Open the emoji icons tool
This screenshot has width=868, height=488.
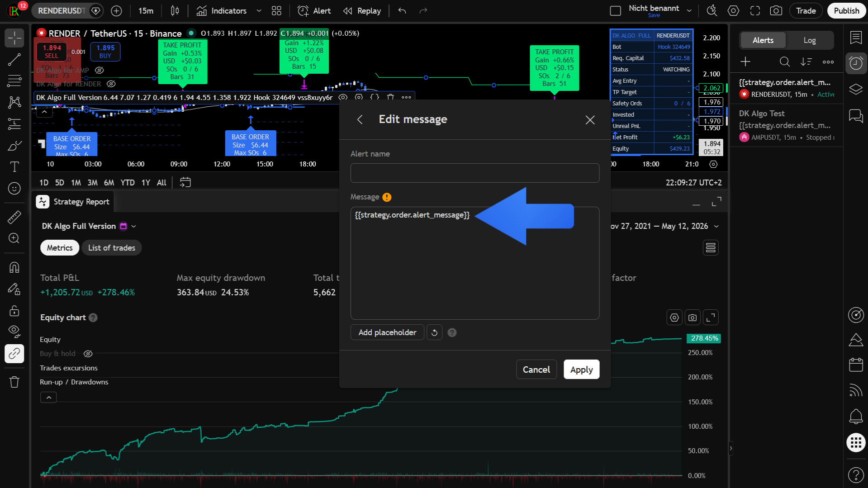14,188
